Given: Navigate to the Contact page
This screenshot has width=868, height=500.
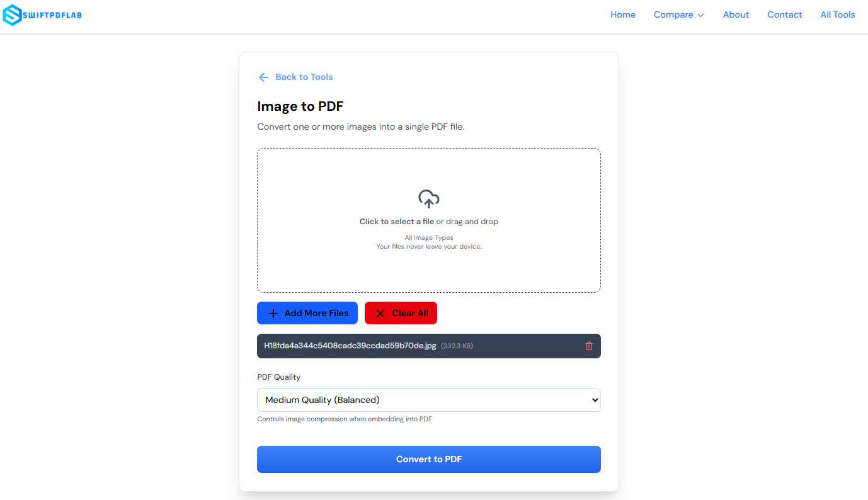Looking at the screenshot, I should tap(784, 14).
